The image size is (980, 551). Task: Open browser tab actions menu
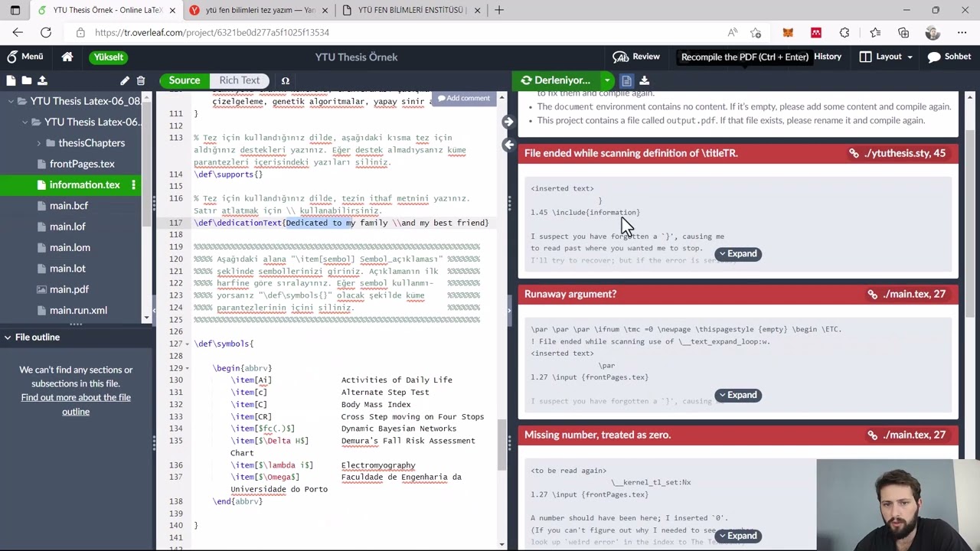(15, 10)
